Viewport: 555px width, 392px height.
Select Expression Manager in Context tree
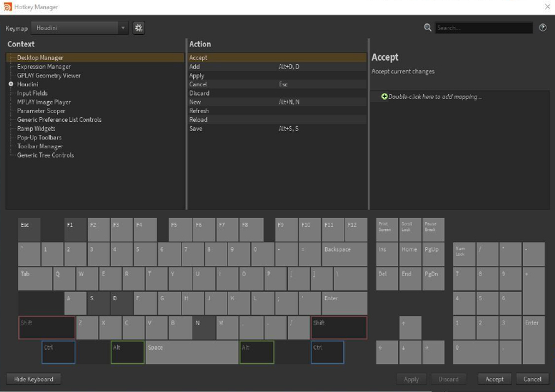coord(44,67)
